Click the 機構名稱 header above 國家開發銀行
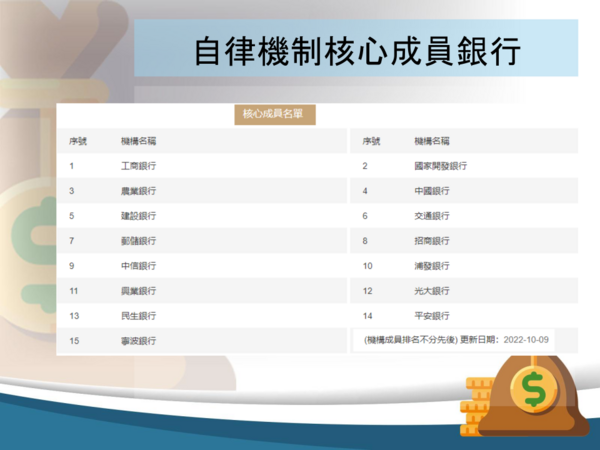 432,141
